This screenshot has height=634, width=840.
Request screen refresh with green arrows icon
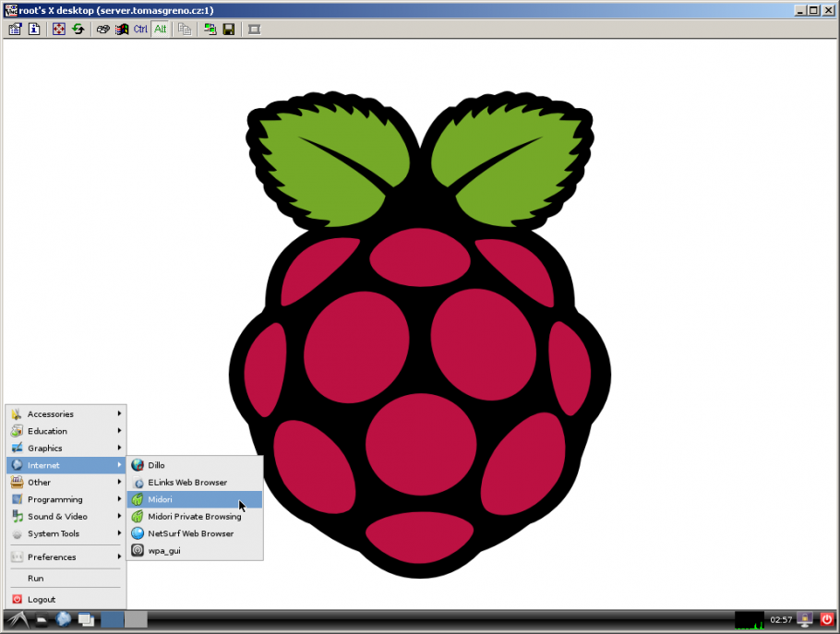pyautogui.click(x=78, y=29)
